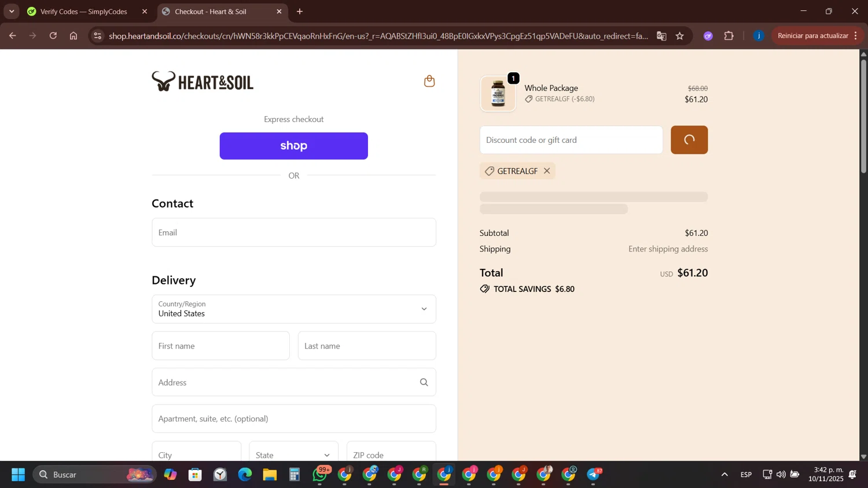This screenshot has height=488, width=868.
Task: Open the taskbar clock and date
Action: tap(826, 475)
